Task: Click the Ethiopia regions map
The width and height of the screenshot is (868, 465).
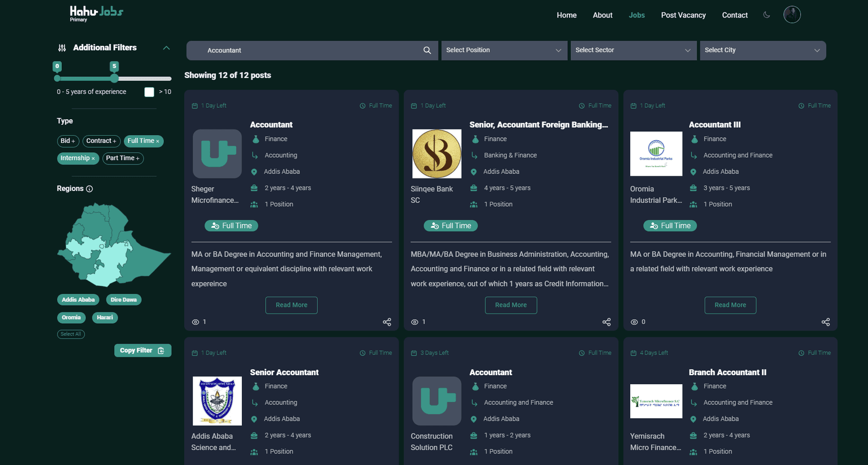Action: [x=113, y=245]
